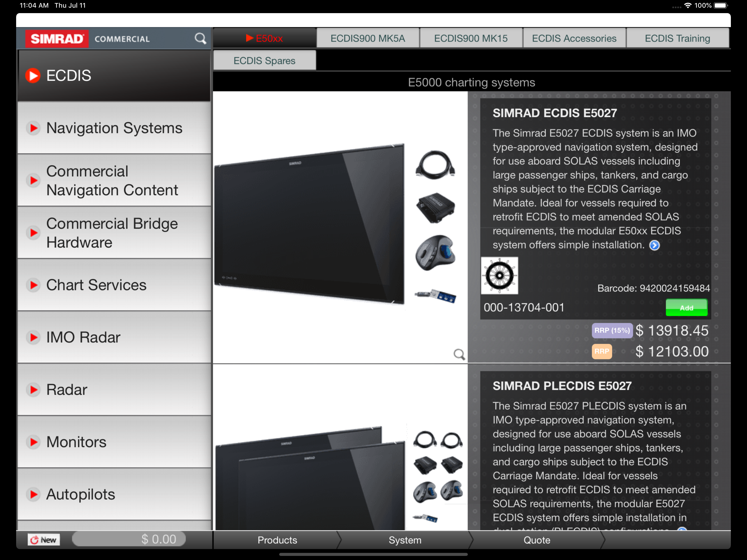Screen dimensions: 747x560
Task: Open the Chart Services category
Action: (x=114, y=285)
